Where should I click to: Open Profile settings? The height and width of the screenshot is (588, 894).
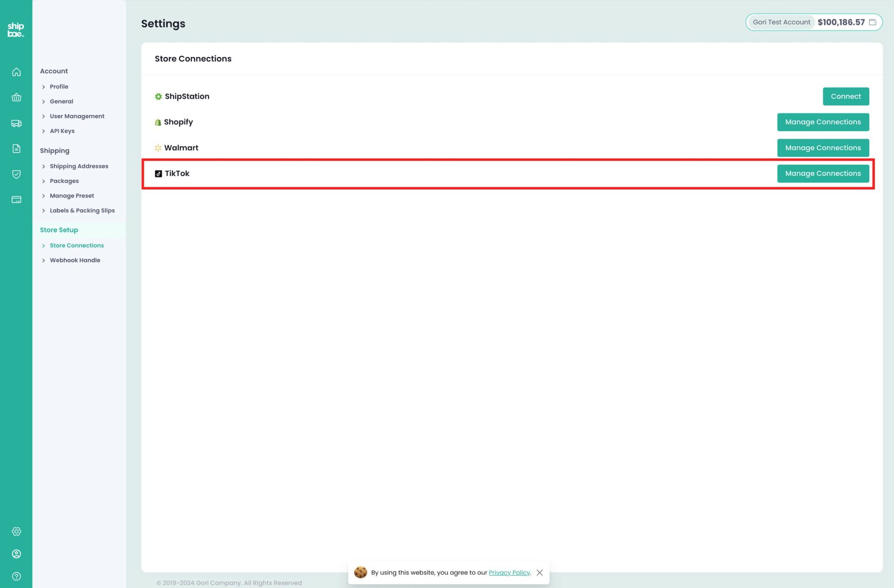point(59,87)
